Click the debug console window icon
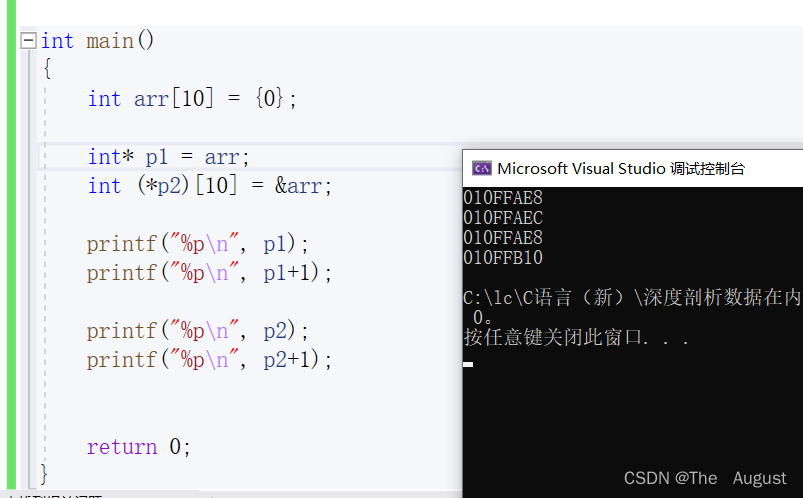 [x=481, y=168]
